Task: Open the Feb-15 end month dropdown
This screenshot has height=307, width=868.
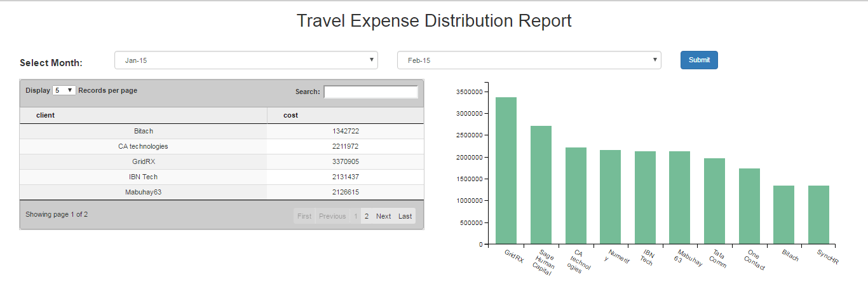Action: (x=529, y=60)
